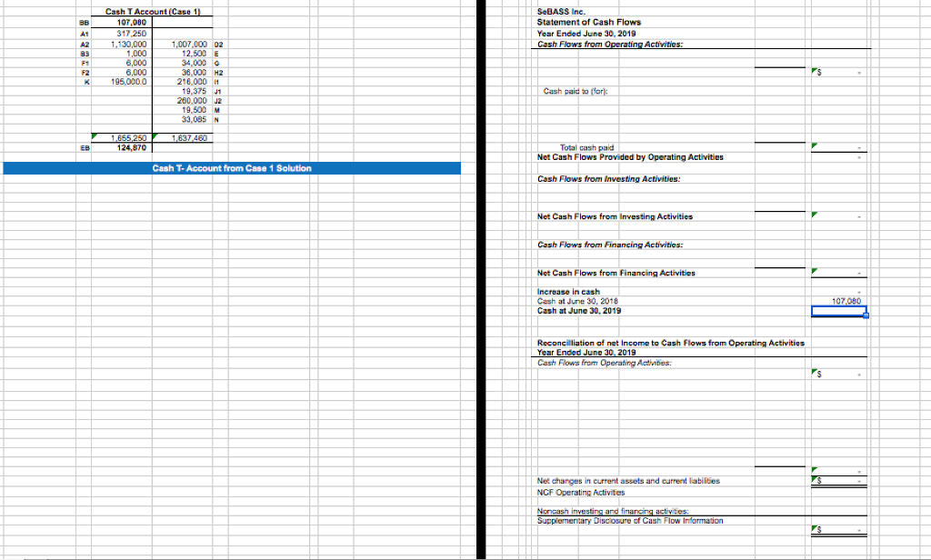Select the "NCF Operating Activities" label

click(581, 493)
